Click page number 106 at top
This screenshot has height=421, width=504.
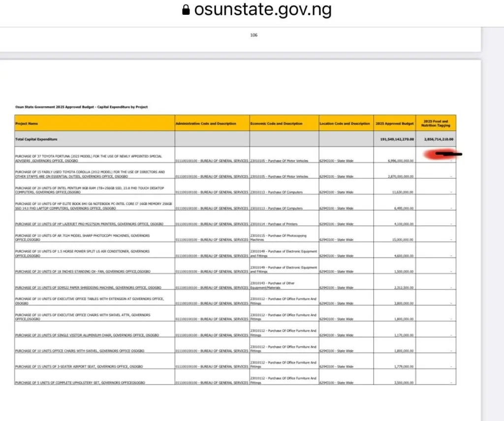(253, 35)
